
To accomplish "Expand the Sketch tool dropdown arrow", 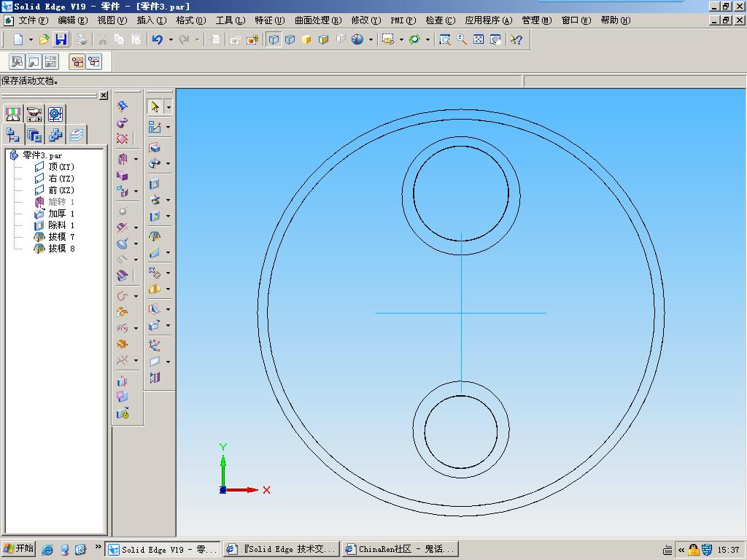I will pos(169,128).
